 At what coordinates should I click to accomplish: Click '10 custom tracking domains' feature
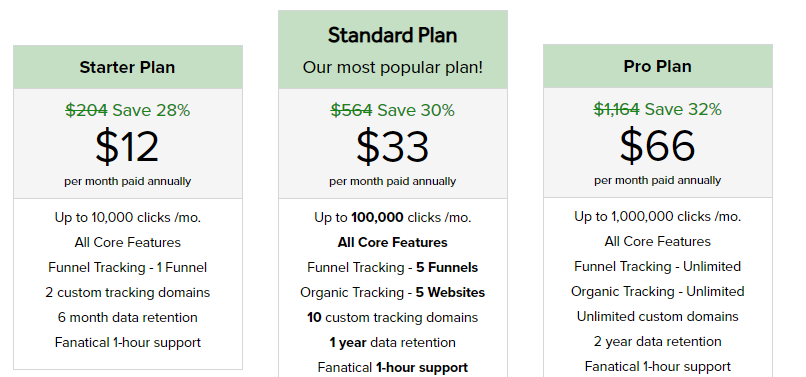pyautogui.click(x=393, y=317)
